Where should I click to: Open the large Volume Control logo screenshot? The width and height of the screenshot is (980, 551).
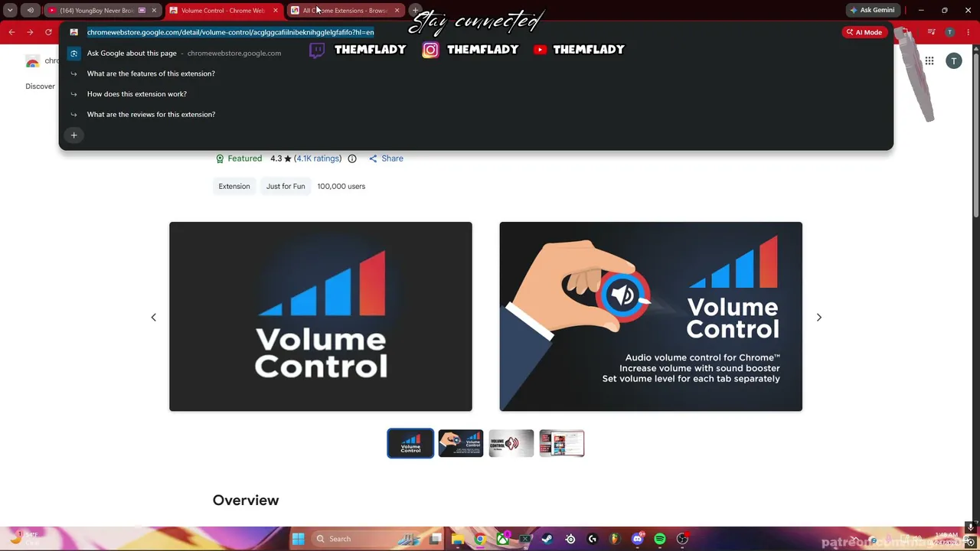point(321,317)
